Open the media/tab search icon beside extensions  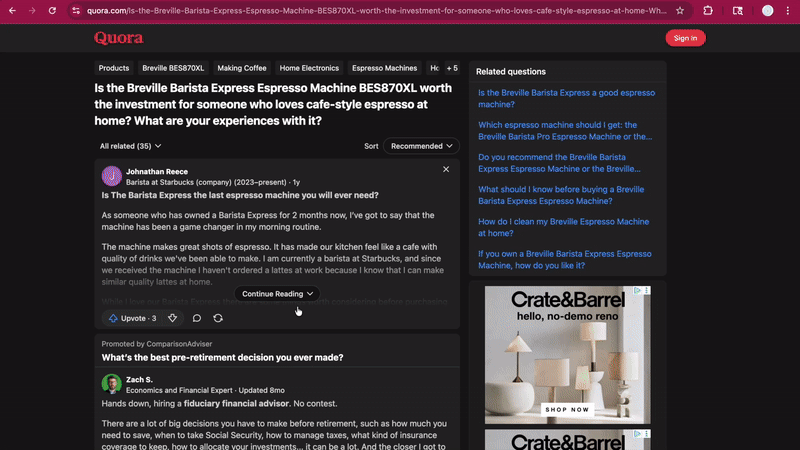[x=738, y=11]
